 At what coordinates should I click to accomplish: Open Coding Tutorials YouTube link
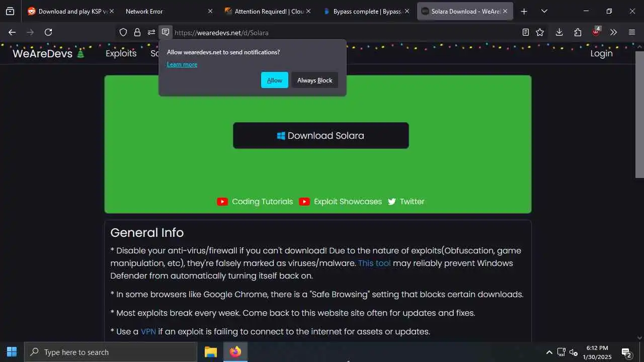[x=255, y=202]
